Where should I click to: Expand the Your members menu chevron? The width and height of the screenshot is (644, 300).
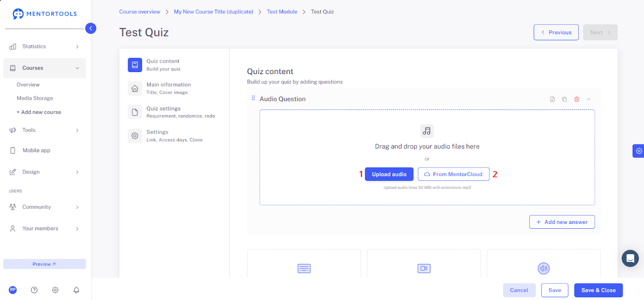77,229
